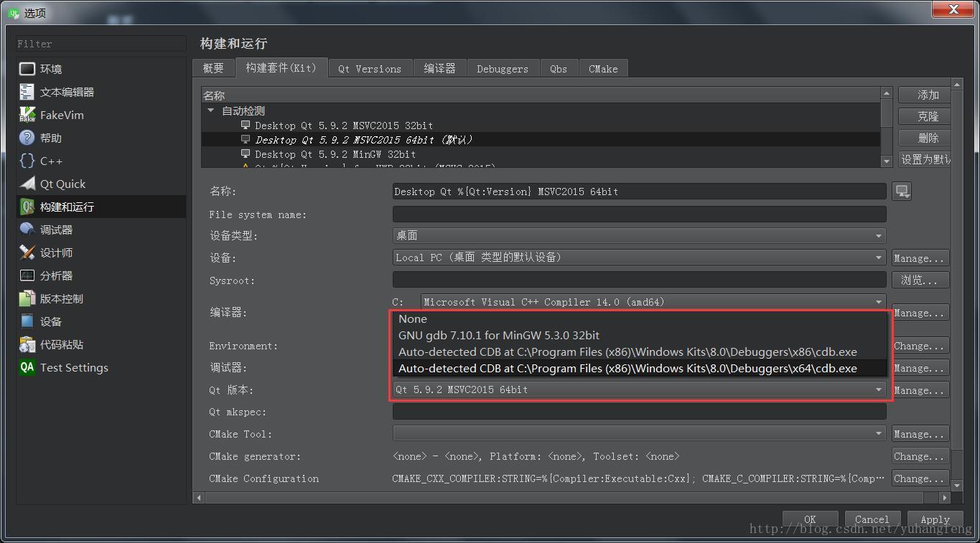Click Manage button for CMake Tool
Viewport: 980px width, 543px height.
point(920,434)
